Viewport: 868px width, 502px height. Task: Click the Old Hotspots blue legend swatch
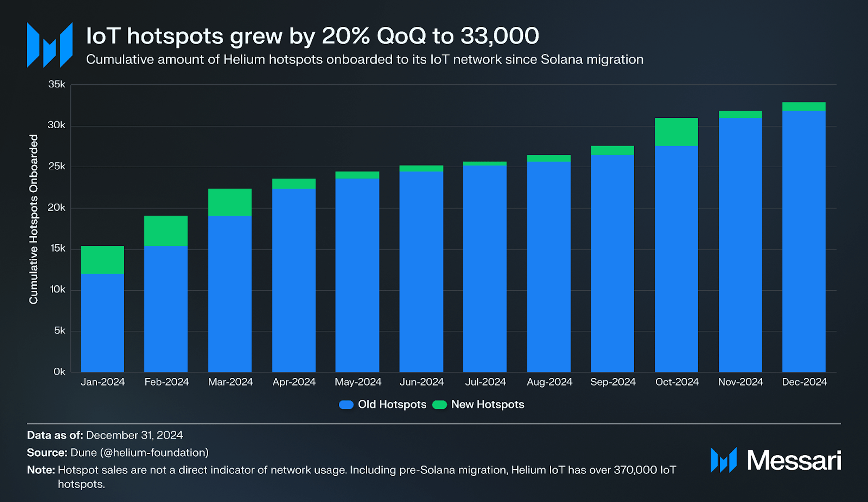tap(346, 404)
